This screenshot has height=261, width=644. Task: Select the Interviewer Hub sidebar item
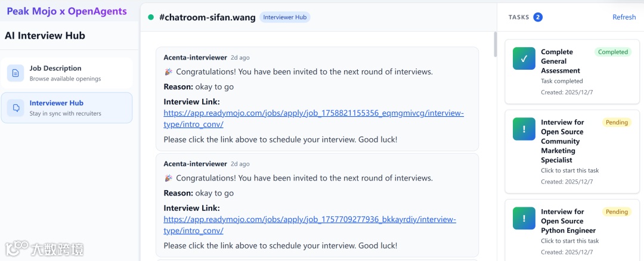67,107
